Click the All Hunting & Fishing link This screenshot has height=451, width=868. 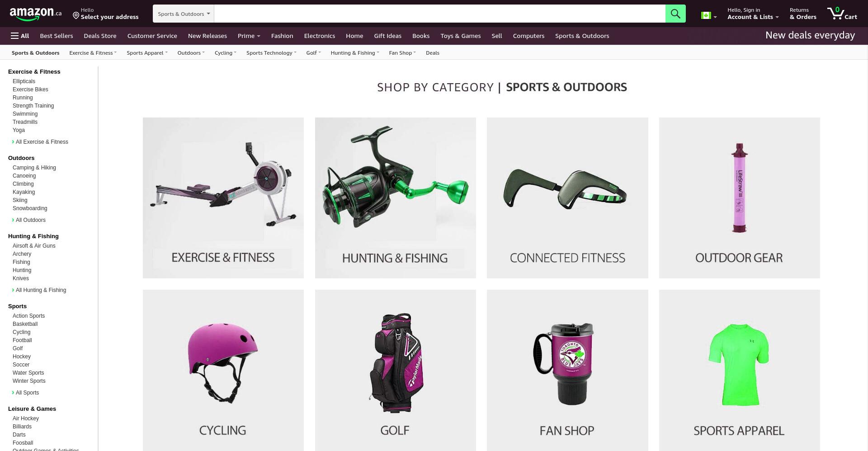tap(41, 290)
